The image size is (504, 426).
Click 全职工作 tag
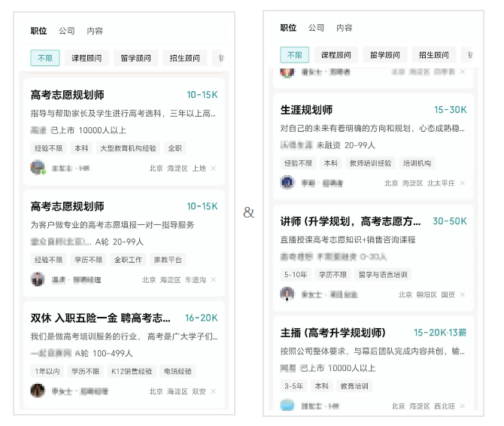click(128, 260)
